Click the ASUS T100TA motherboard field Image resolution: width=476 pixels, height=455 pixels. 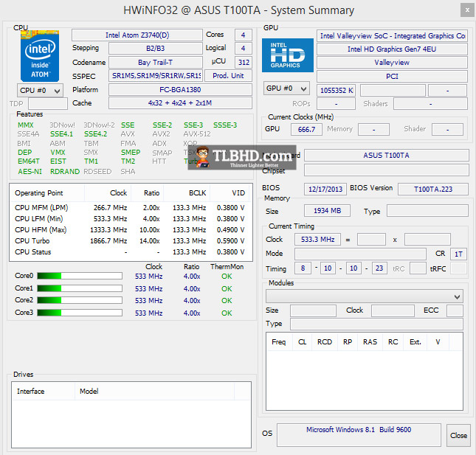coord(387,156)
